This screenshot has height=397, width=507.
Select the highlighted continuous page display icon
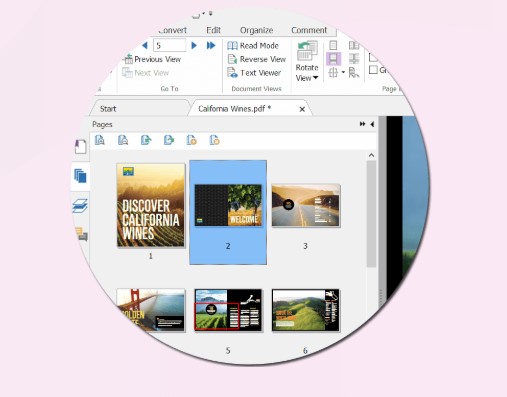tap(333, 59)
